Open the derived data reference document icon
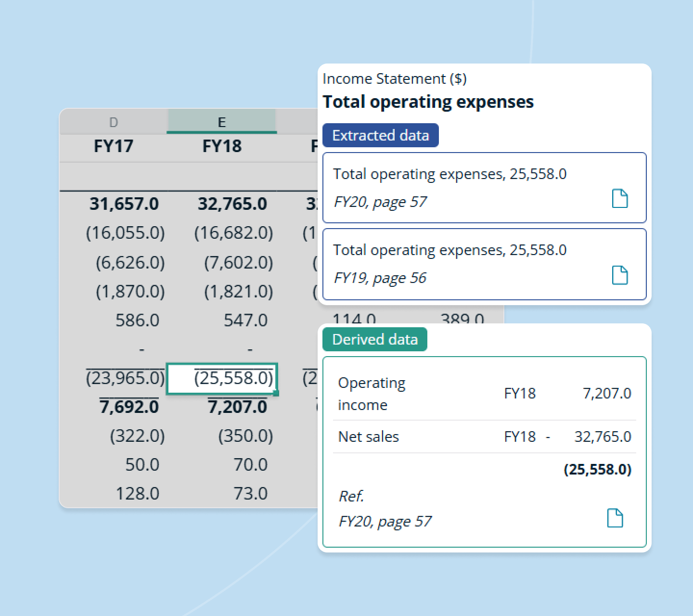 615,518
